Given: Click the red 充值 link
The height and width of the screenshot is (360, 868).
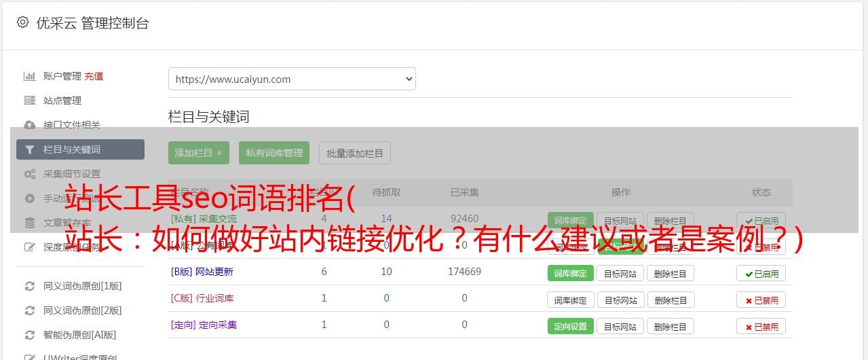Looking at the screenshot, I should [94, 76].
